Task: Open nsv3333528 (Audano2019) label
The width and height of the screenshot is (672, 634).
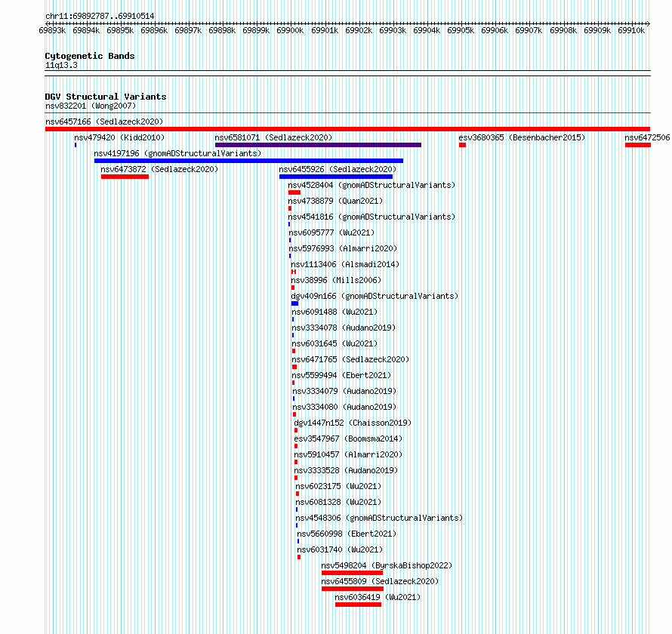Action: pyautogui.click(x=346, y=470)
